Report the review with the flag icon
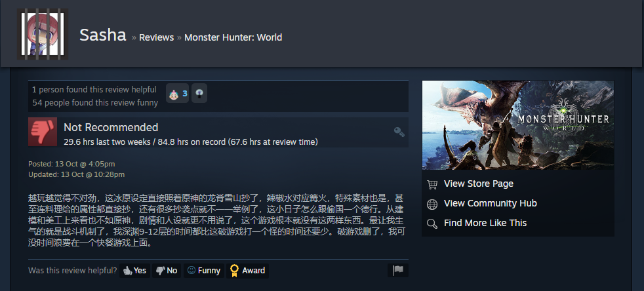The width and height of the screenshot is (644, 291). (398, 271)
